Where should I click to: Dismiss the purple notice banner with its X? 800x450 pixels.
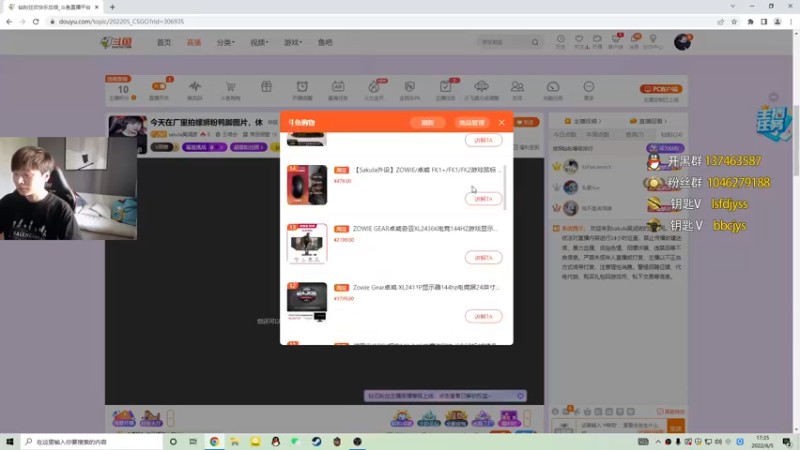tap(520, 395)
